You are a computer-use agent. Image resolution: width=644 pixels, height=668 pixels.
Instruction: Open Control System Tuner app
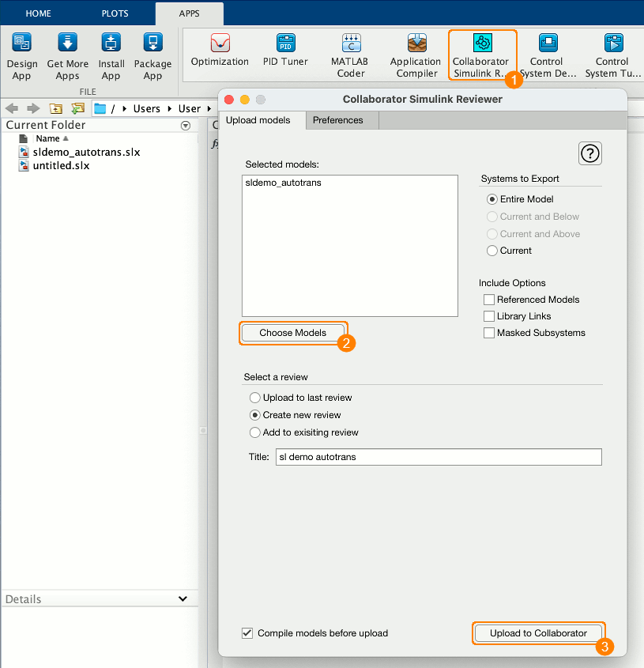tap(612, 56)
